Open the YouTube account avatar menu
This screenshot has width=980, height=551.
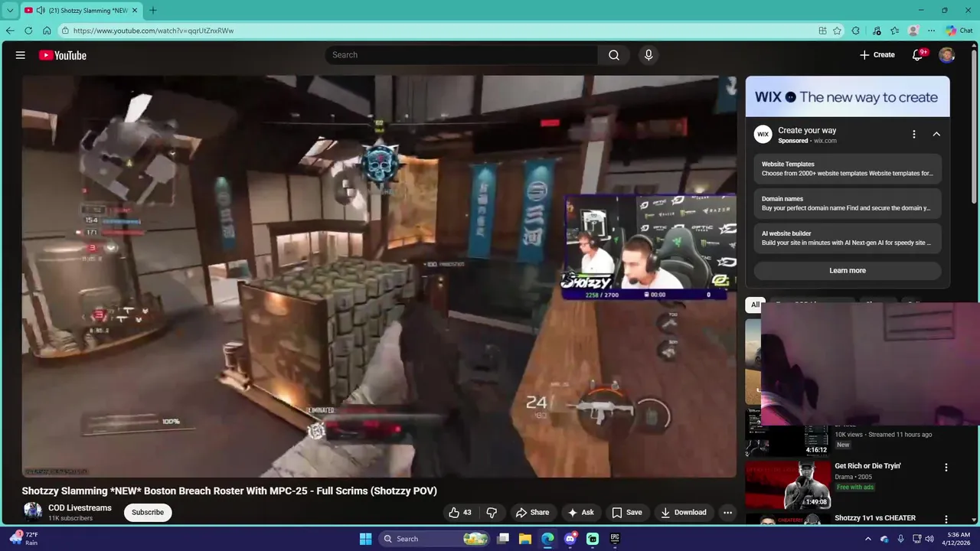coord(947,55)
